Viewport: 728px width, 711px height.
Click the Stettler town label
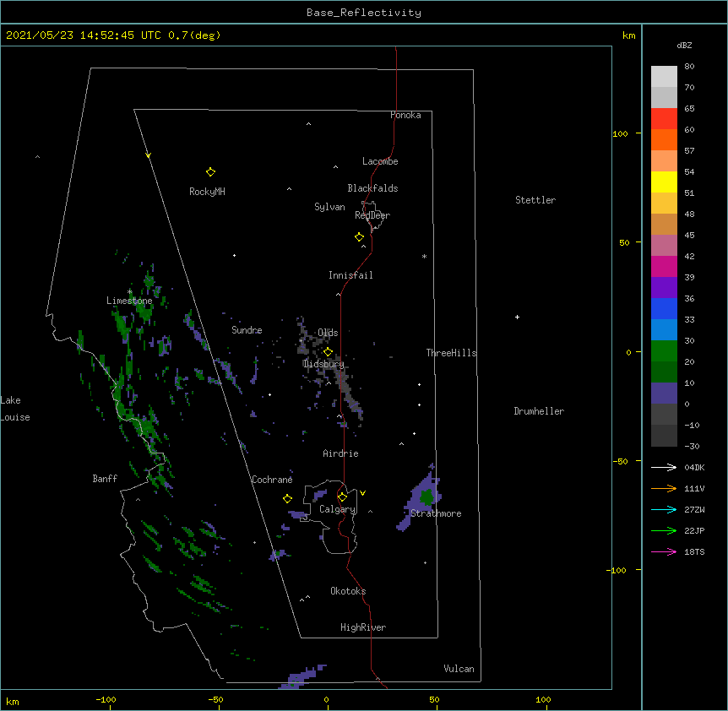(535, 200)
